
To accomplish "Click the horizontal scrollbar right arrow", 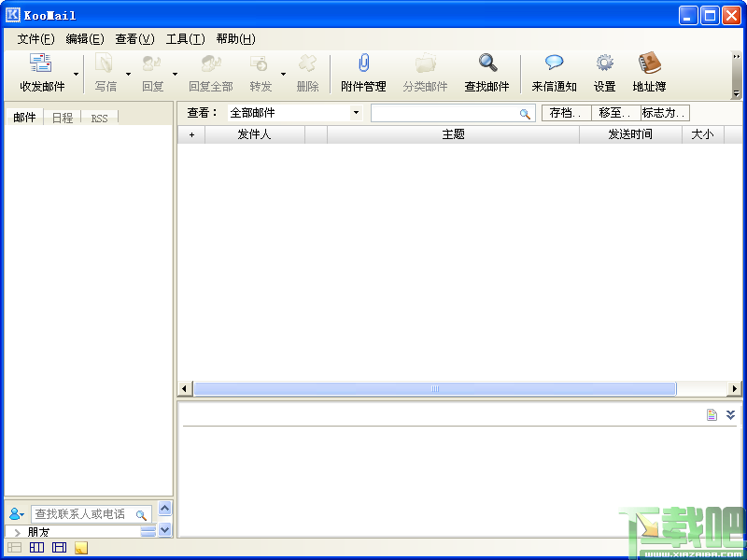I will point(735,388).
